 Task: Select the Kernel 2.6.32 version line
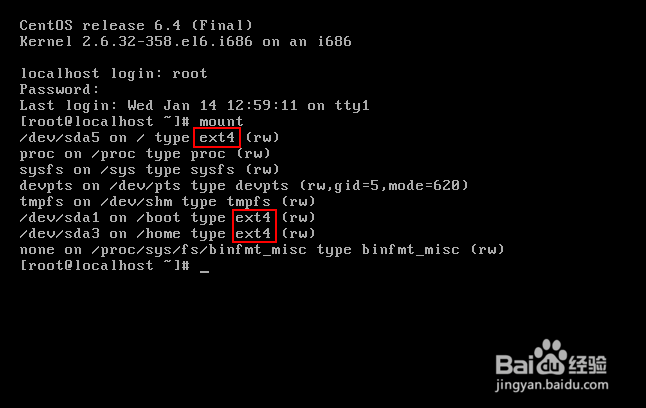(x=185, y=41)
